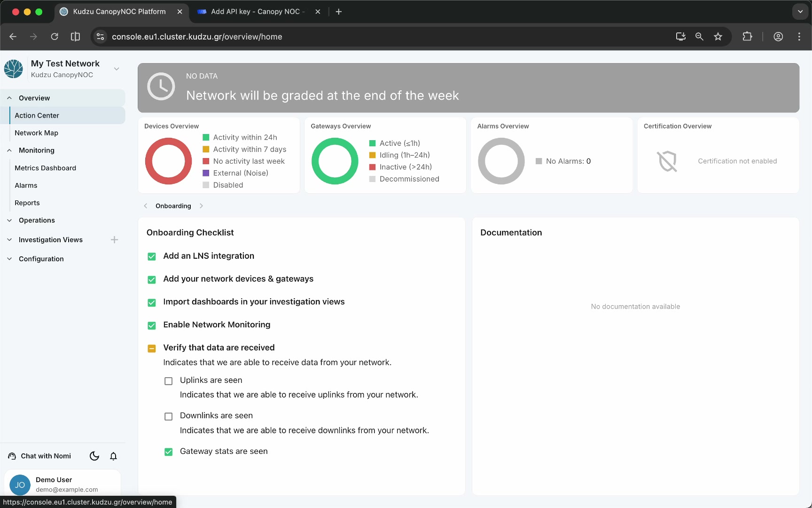
Task: Open browser extensions puzzle icon
Action: (747, 37)
